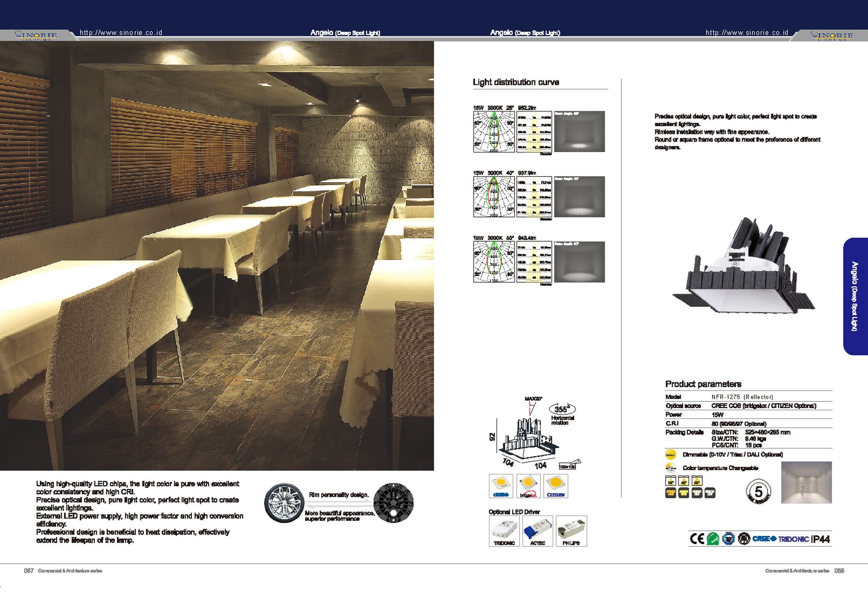Select the PHILIPS LED driver thumbnail

571,531
